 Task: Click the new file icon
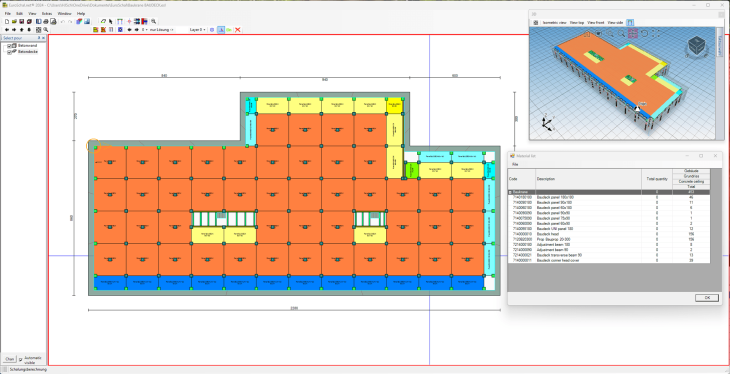point(7,21)
